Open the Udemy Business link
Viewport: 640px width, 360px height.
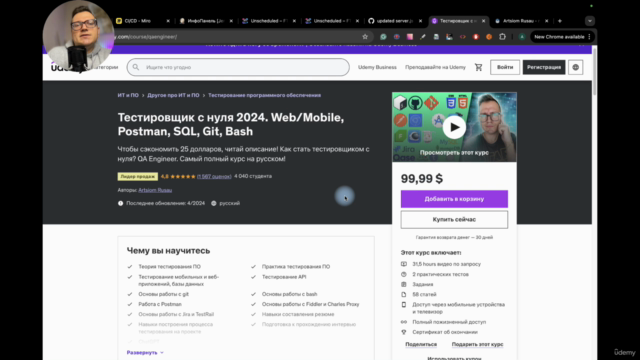point(377,67)
